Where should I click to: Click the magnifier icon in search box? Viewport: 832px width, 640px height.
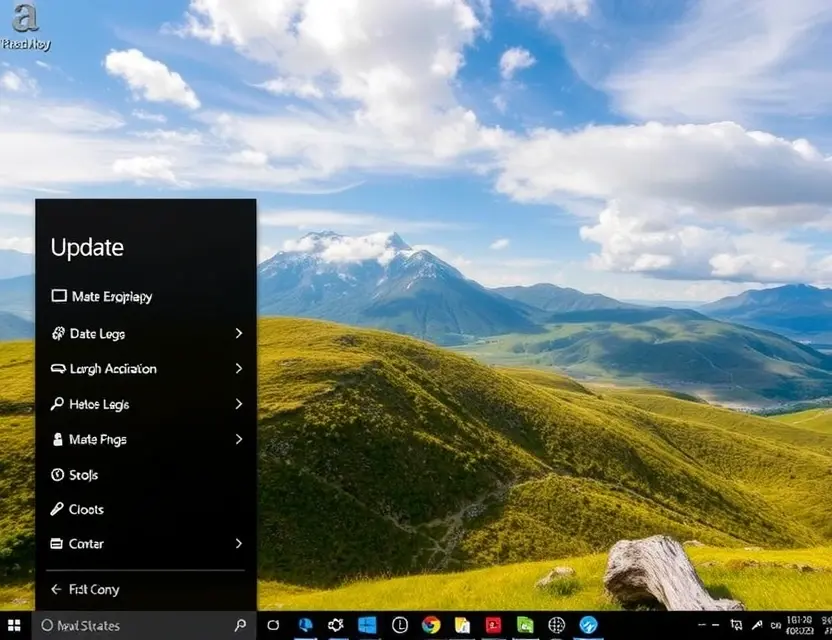[x=240, y=626]
